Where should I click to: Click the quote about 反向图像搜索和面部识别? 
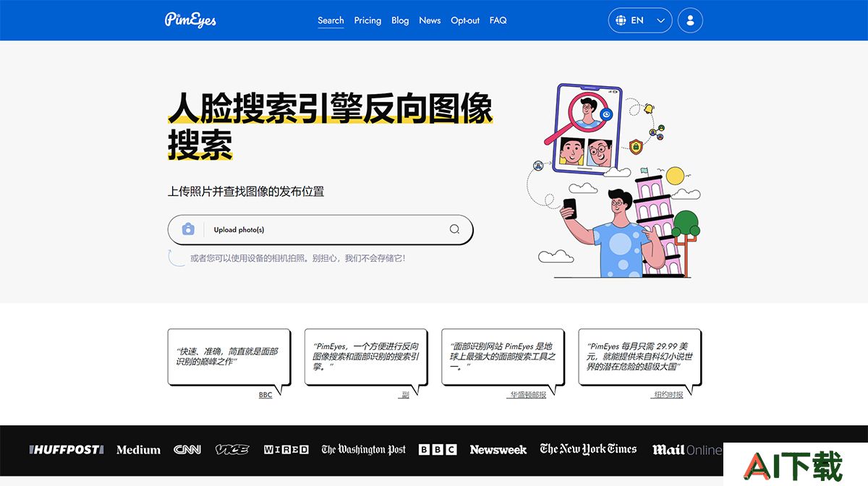366,357
